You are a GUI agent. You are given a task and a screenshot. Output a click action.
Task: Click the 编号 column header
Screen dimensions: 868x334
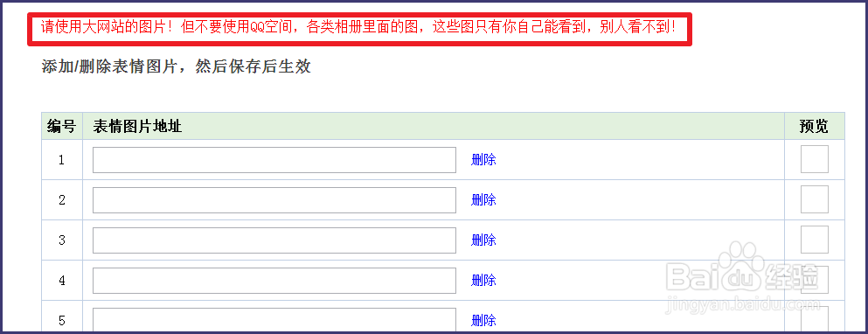pyautogui.click(x=61, y=126)
